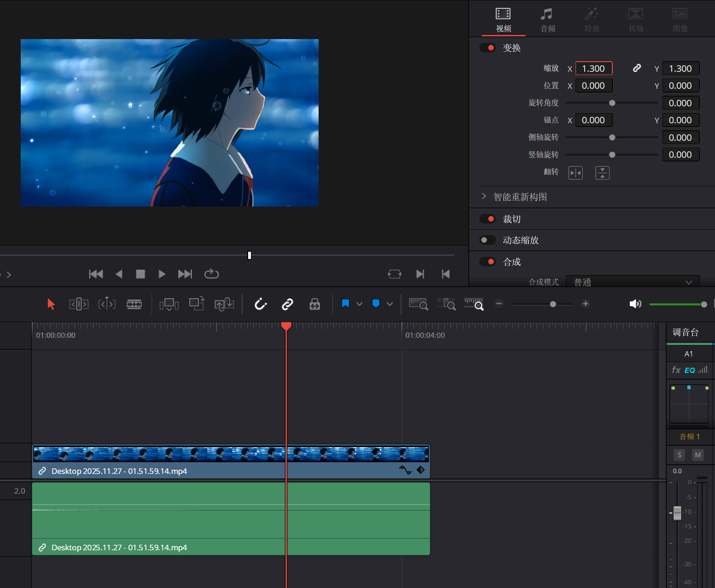This screenshot has width=715, height=588.
Task: Mute track A1 with M button
Action: click(x=698, y=455)
